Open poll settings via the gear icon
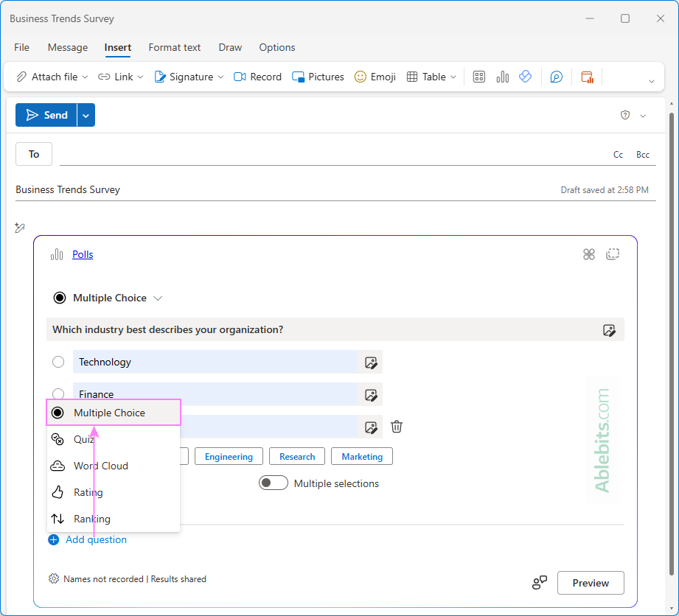 pyautogui.click(x=53, y=578)
